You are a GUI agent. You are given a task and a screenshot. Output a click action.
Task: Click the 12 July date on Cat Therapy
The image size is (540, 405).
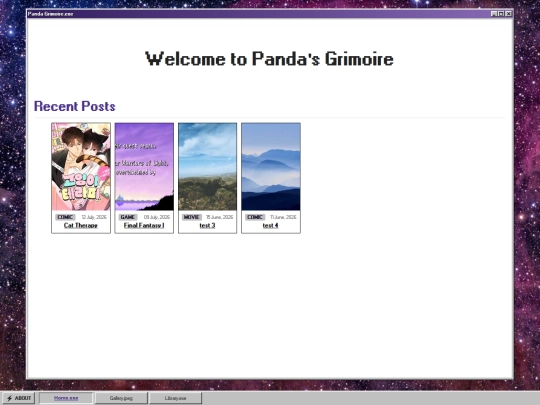[94, 217]
